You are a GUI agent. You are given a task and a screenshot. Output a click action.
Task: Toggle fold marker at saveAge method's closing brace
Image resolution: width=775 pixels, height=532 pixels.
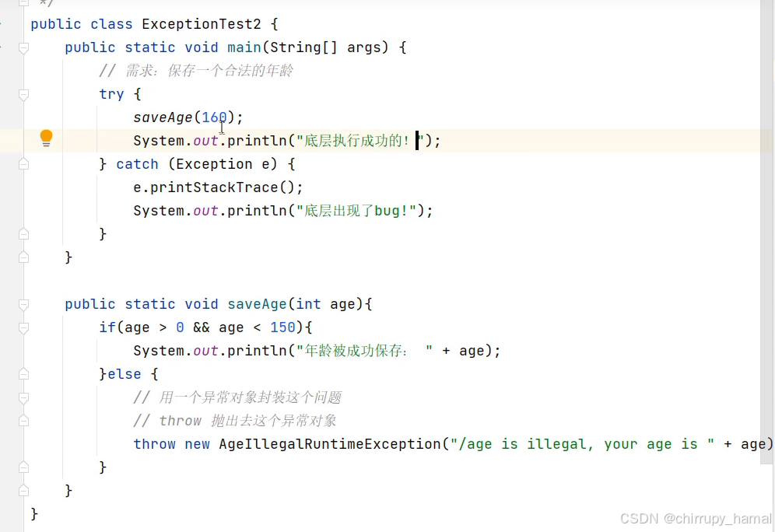[23, 491]
